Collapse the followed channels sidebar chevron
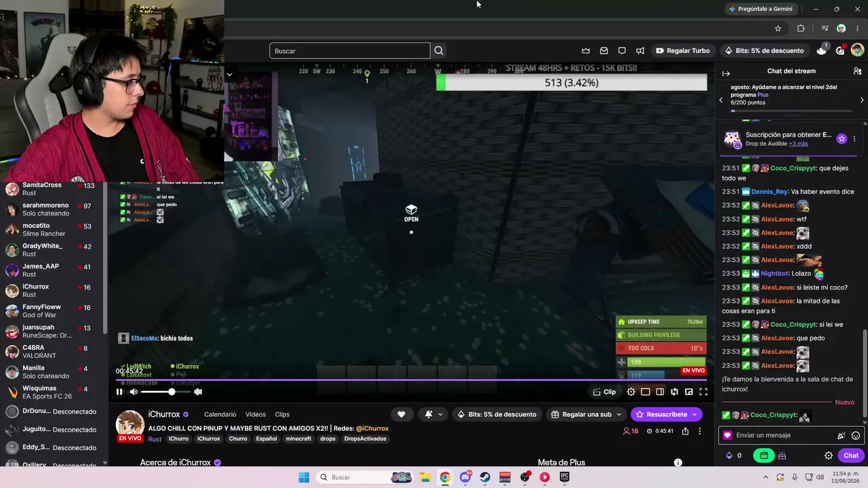The width and height of the screenshot is (868, 488). click(x=229, y=75)
